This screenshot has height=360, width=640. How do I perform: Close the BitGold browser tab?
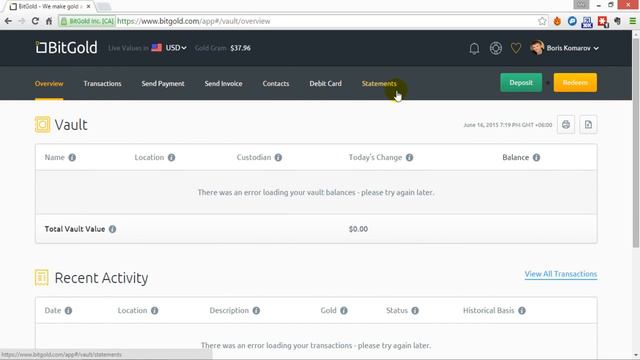coord(88,7)
